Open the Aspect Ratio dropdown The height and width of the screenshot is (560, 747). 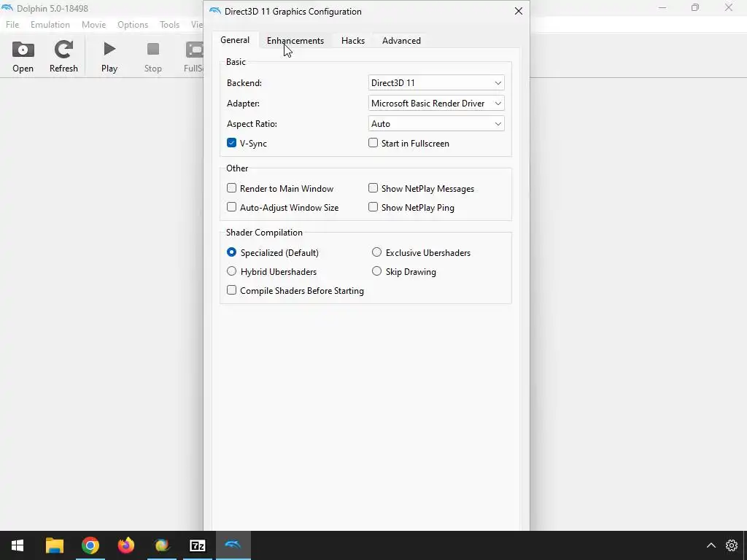[x=436, y=124]
